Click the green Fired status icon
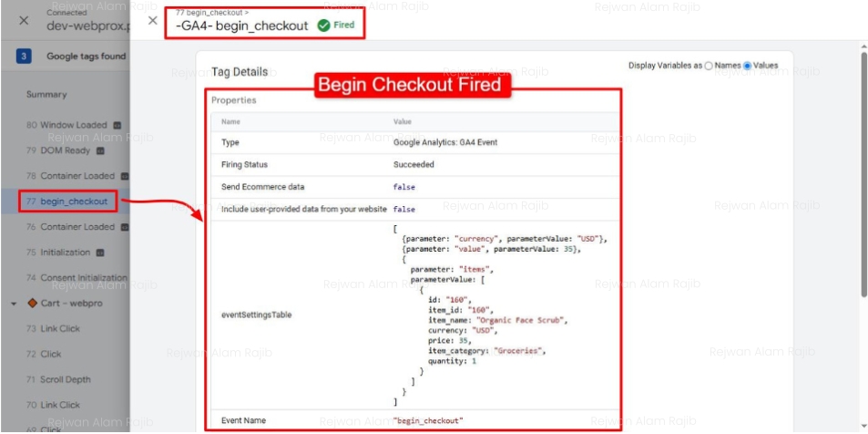Viewport: 868px width, 434px height. tap(323, 26)
